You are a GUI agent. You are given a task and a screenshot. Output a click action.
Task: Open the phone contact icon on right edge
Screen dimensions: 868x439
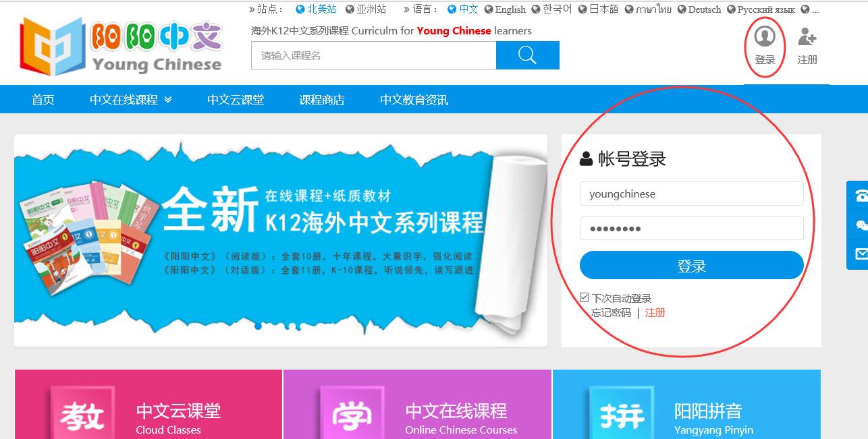pos(861,196)
